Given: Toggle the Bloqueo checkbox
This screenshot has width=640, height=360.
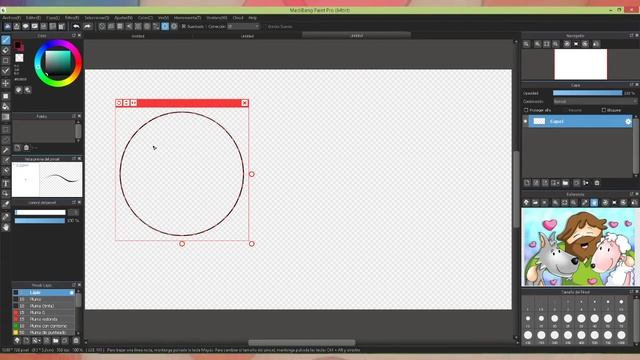Looking at the screenshot, I should pyautogui.click(x=604, y=110).
